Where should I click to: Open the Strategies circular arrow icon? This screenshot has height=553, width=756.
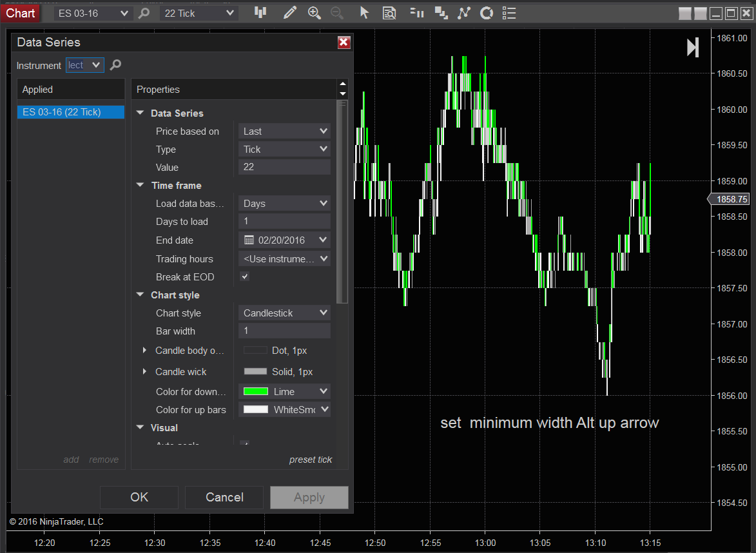point(487,13)
